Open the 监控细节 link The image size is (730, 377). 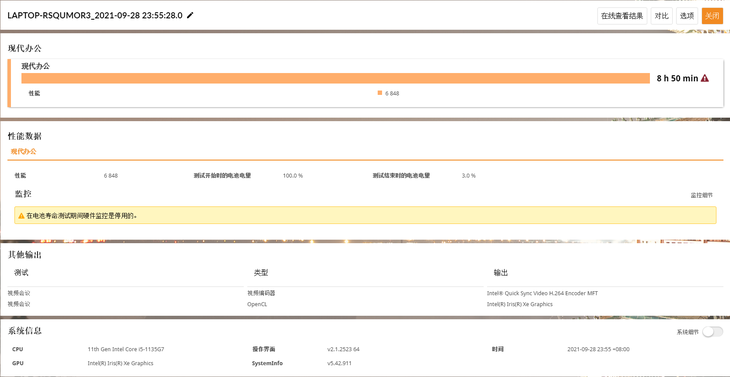(701, 195)
